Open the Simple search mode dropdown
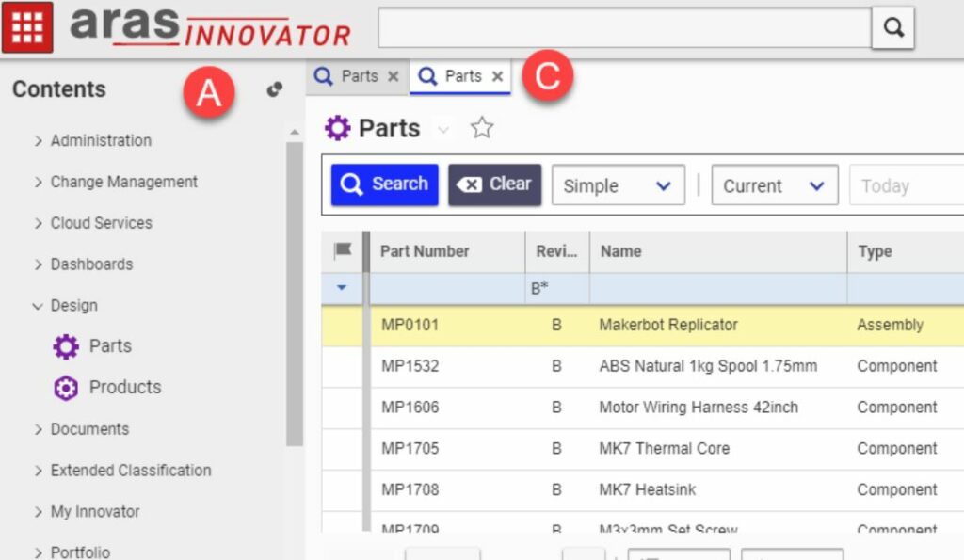The width and height of the screenshot is (964, 560). pyautogui.click(x=618, y=185)
